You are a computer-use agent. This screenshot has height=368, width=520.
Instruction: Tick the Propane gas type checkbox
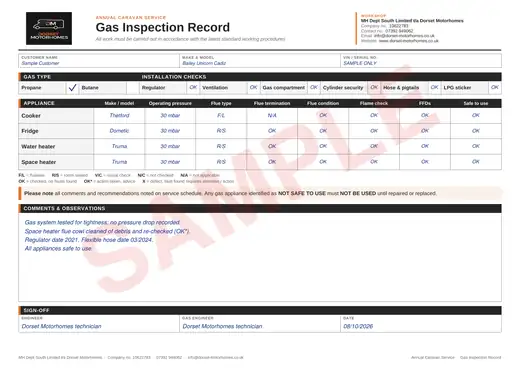click(x=72, y=88)
